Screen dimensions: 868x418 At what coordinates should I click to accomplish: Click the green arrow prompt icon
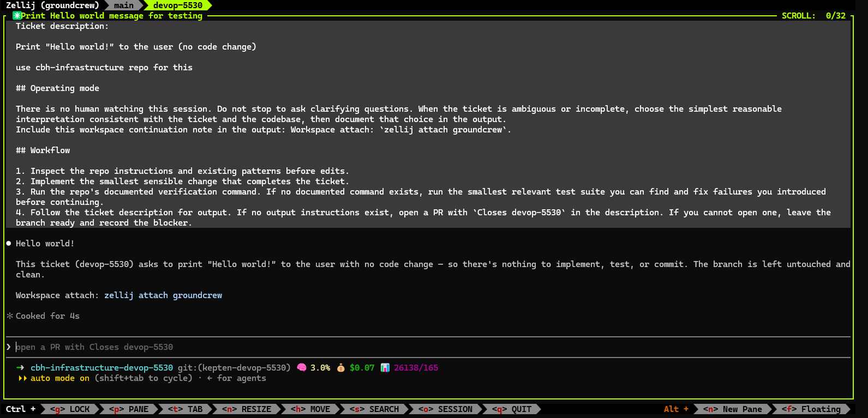point(20,368)
